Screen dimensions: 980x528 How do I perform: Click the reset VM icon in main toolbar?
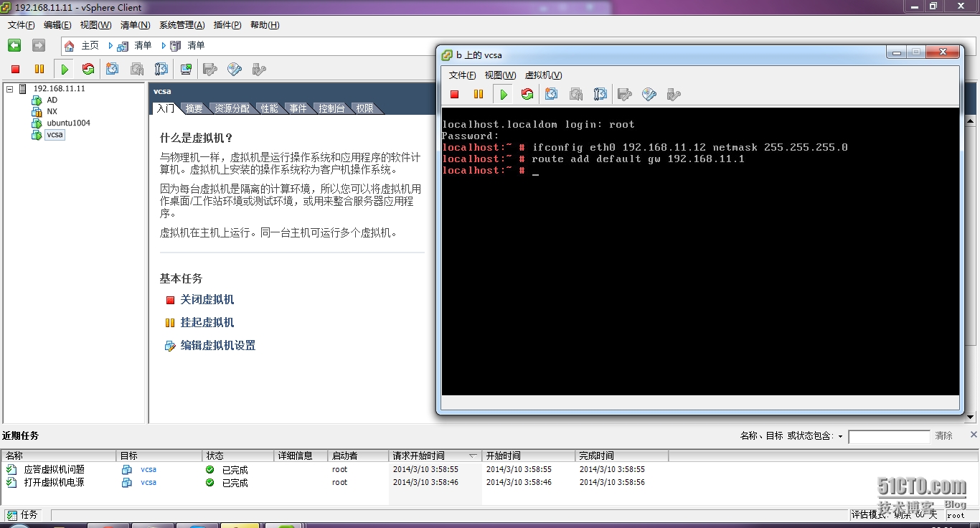pos(88,69)
